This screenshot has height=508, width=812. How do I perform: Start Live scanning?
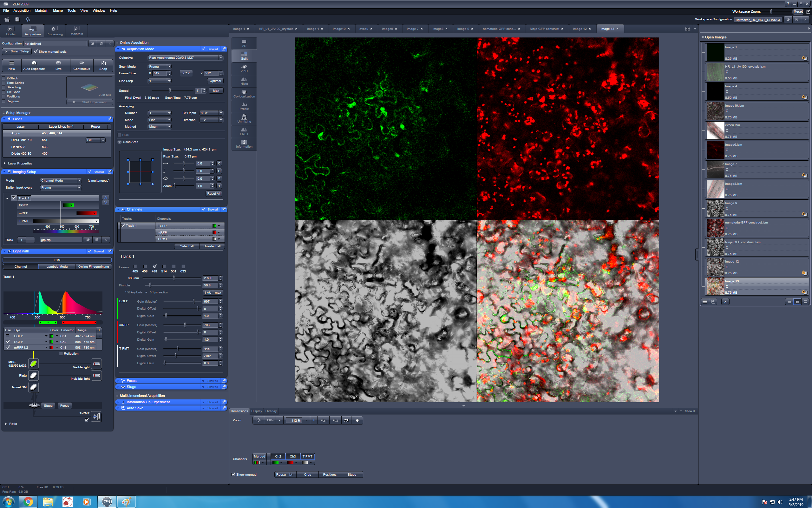pyautogui.click(x=58, y=65)
